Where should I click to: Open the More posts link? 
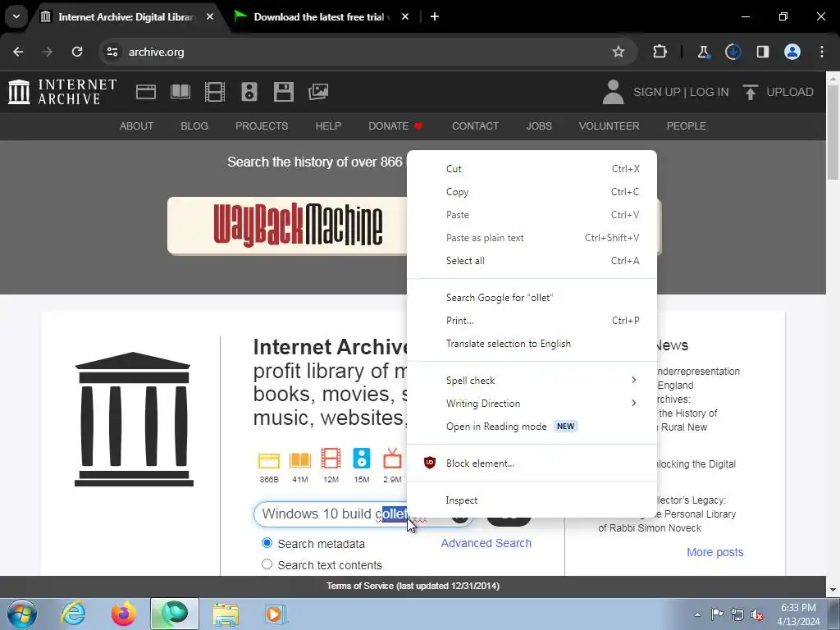tap(714, 552)
